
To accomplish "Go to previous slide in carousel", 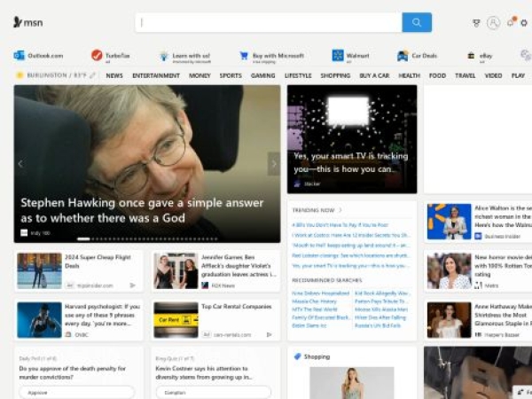I will coord(20,164).
